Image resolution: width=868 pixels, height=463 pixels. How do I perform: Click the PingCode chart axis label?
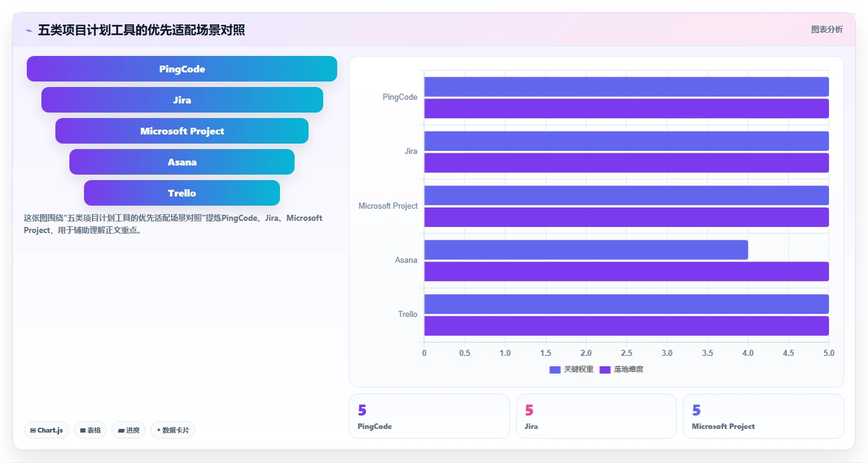click(x=400, y=97)
